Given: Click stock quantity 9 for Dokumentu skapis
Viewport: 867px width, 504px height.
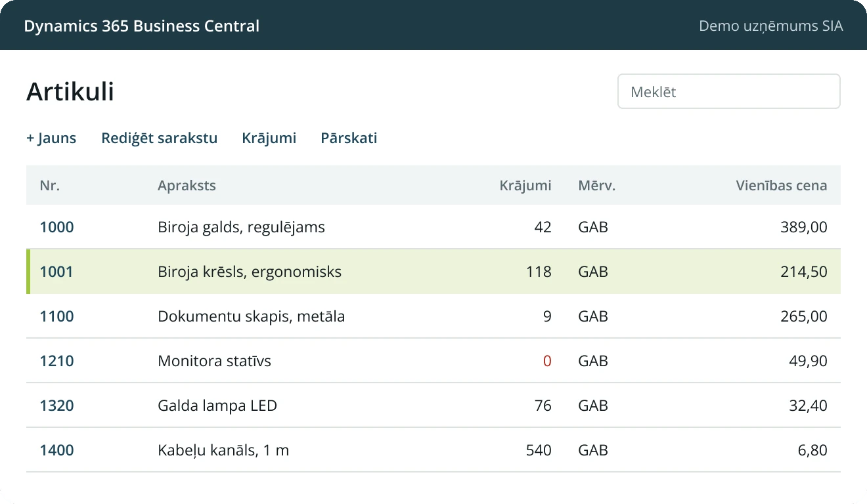Looking at the screenshot, I should click(x=547, y=316).
